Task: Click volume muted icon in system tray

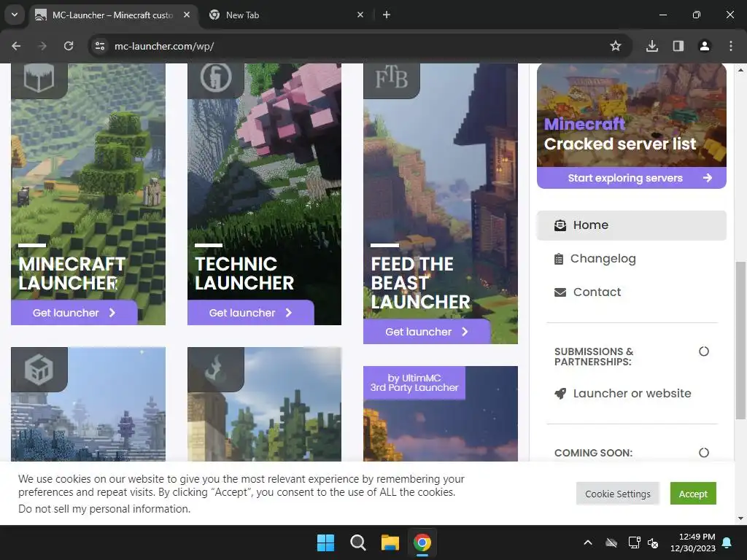Action: [x=653, y=542]
